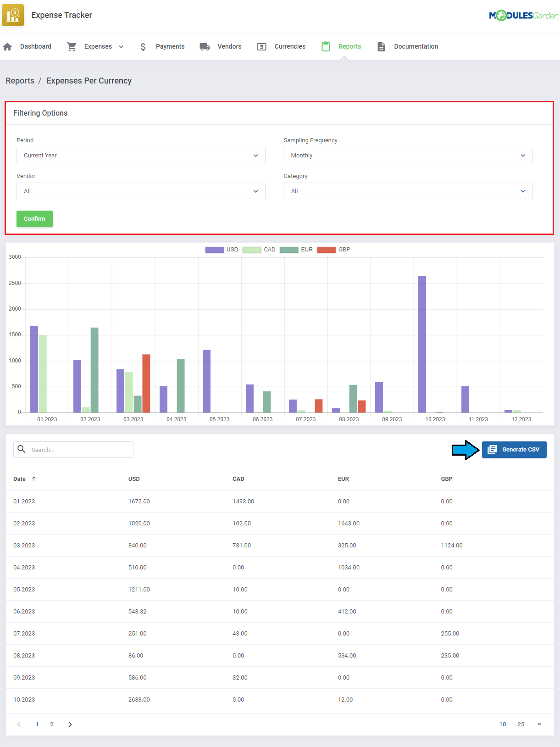Click the GBP legend color box

tap(326, 250)
